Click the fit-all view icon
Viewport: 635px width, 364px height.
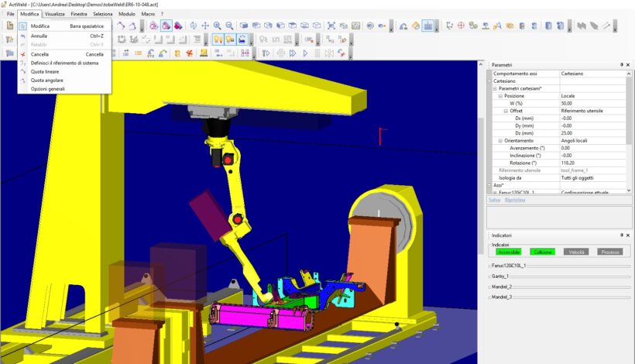click(x=331, y=26)
